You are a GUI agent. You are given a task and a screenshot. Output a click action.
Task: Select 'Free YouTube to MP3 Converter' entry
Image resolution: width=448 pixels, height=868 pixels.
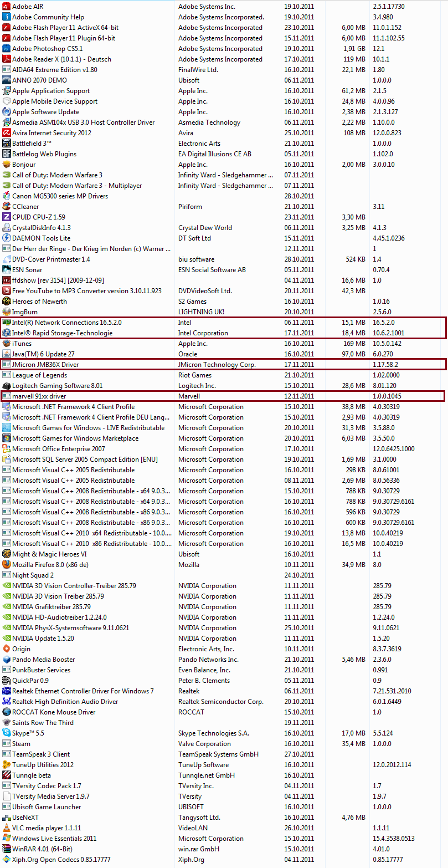click(87, 291)
